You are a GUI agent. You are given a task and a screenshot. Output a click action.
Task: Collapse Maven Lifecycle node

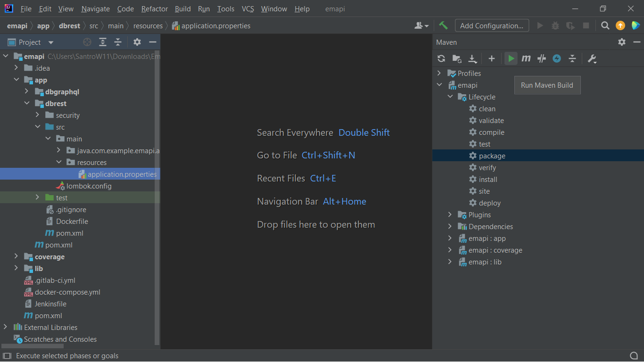click(450, 97)
